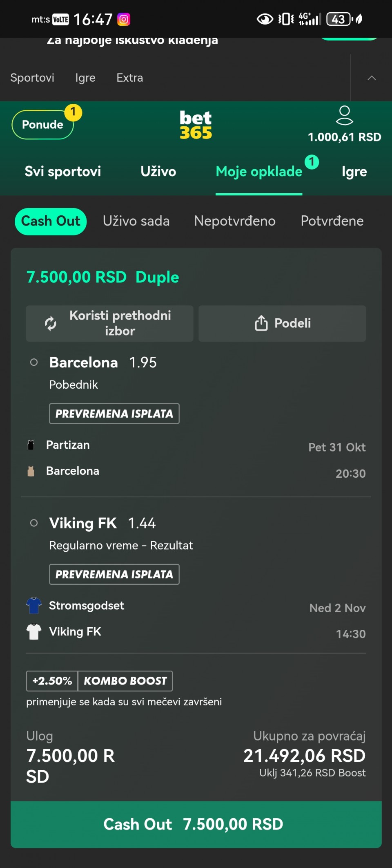Viewport: 392px width, 868px height.
Task: Tap the +2.50% KOMBO BOOST badge
Action: tap(99, 681)
